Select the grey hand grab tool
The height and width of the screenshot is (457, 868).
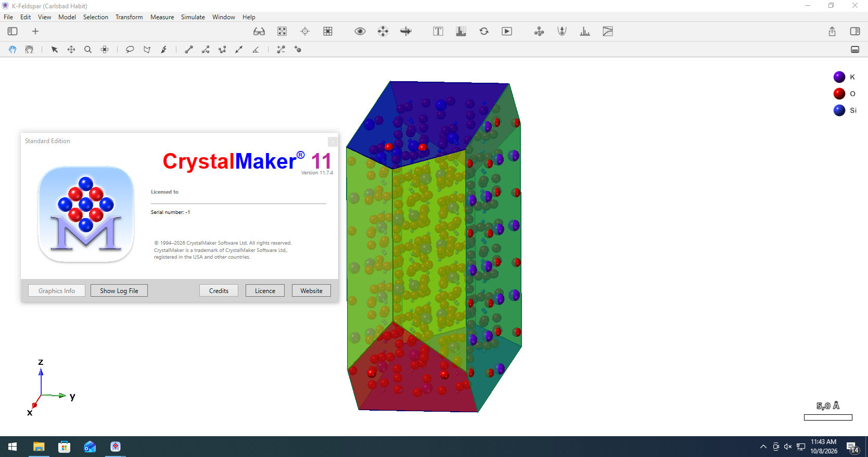click(x=29, y=49)
